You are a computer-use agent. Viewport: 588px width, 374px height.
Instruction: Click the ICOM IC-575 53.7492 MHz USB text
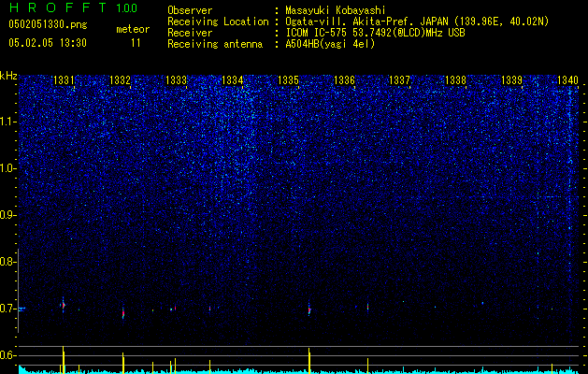(375, 33)
